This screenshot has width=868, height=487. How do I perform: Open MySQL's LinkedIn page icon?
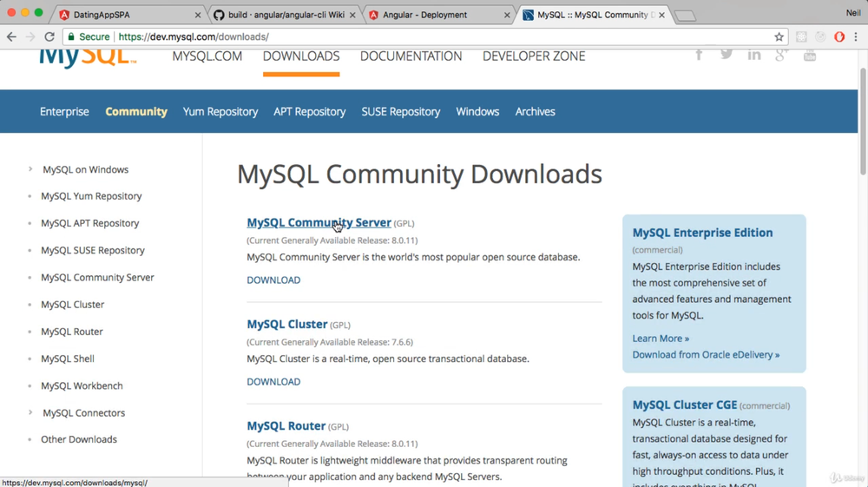(x=754, y=55)
